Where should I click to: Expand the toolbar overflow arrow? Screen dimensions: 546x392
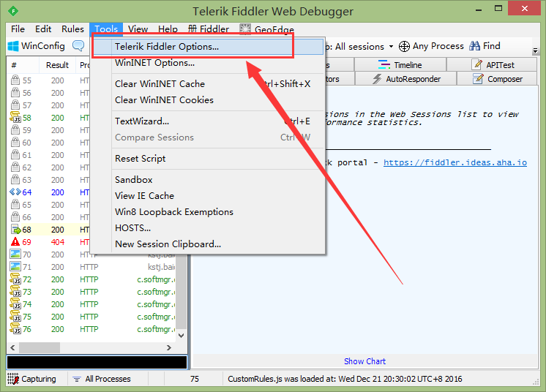coord(536,51)
